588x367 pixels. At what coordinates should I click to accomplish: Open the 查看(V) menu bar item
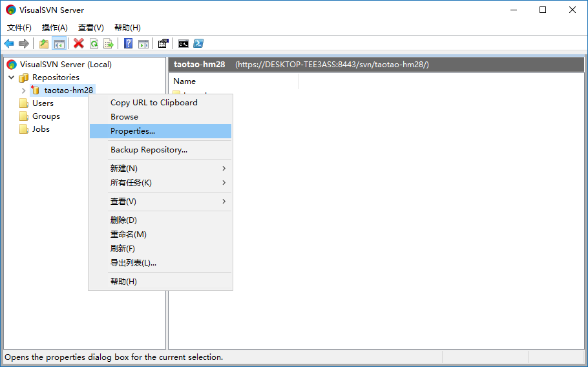[x=90, y=27]
